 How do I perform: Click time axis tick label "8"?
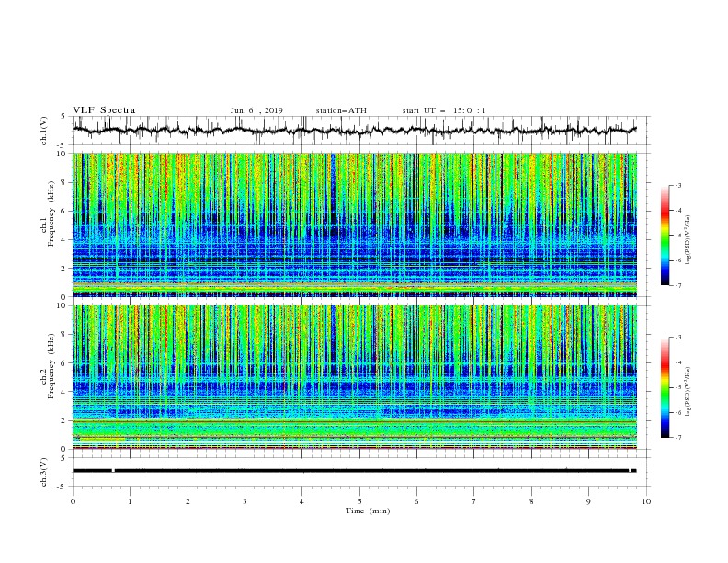(531, 501)
